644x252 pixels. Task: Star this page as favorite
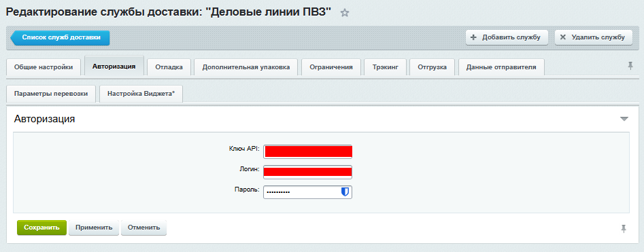345,13
